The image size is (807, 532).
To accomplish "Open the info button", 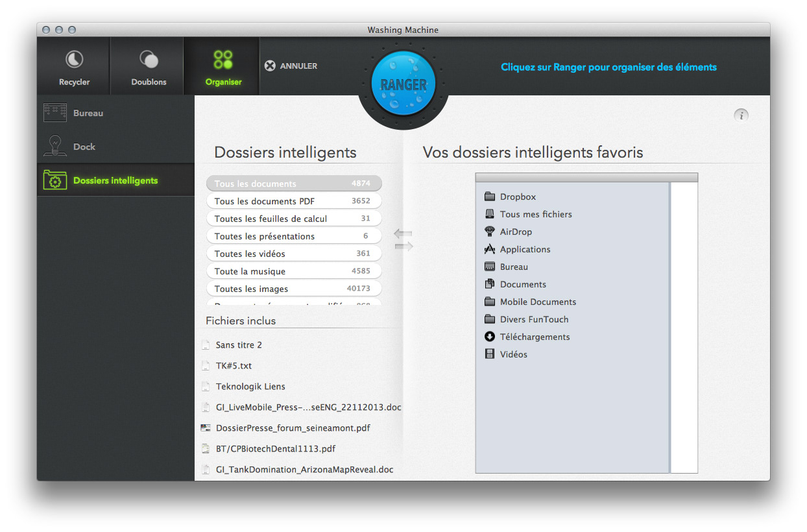I will click(x=741, y=115).
